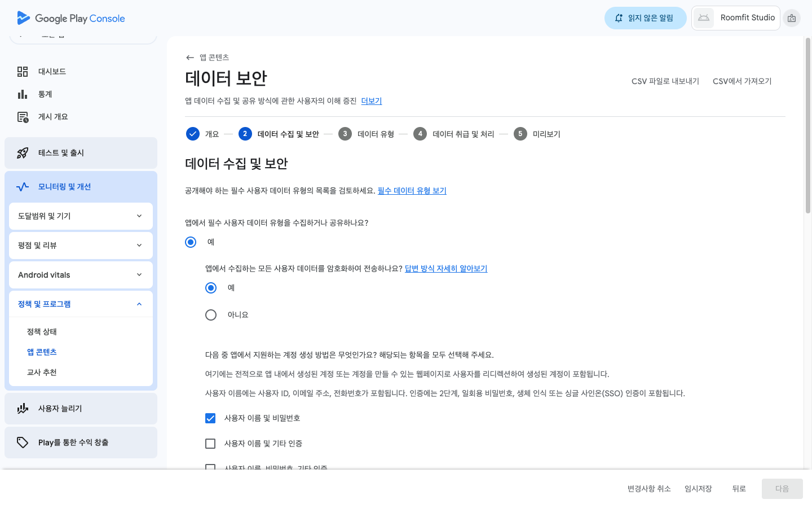Click Play를 통한 수익 창출 tag icon
This screenshot has width=812, height=508.
coord(23,443)
